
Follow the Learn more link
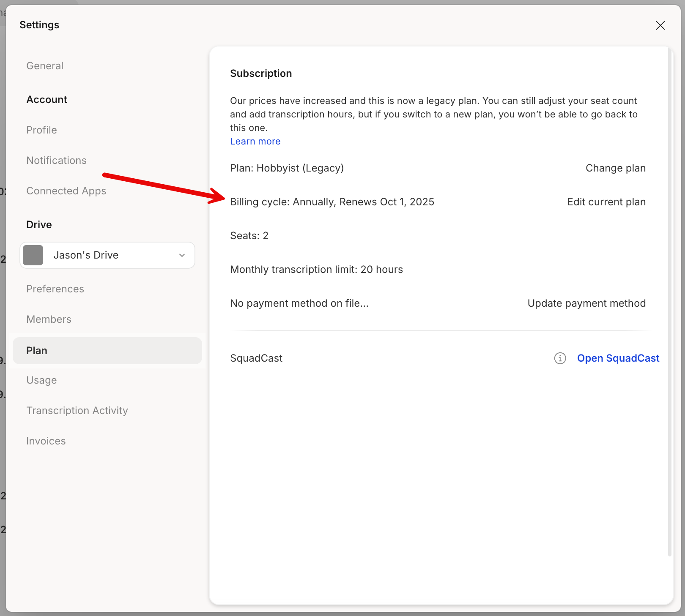click(255, 142)
